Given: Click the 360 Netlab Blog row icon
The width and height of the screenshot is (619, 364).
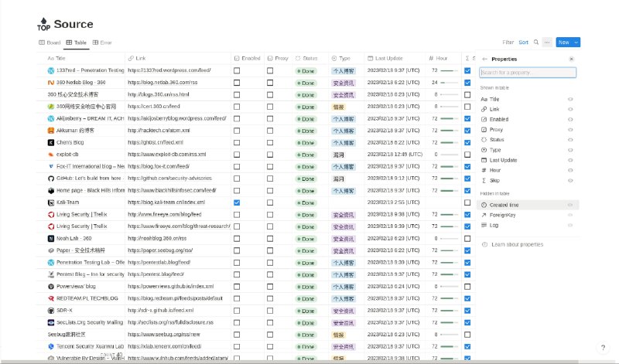Looking at the screenshot, I should point(51,83).
